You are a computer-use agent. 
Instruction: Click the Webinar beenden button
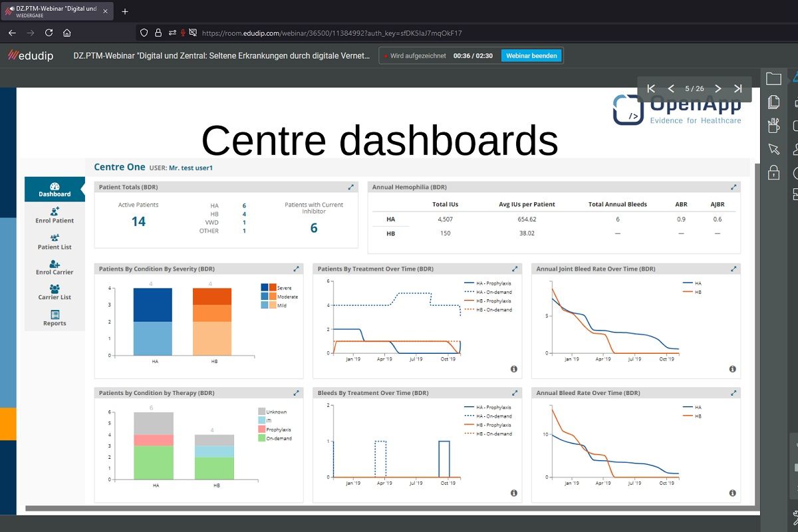point(531,56)
